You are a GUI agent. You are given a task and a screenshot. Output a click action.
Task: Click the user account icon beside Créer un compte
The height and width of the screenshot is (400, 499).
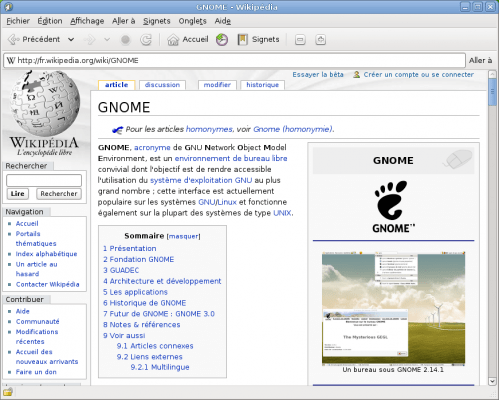[356, 75]
